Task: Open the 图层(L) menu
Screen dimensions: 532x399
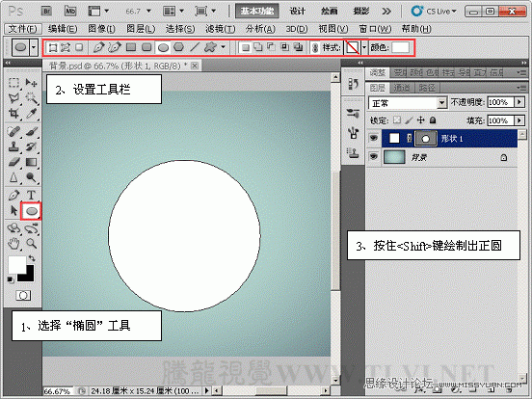Action: point(141,29)
